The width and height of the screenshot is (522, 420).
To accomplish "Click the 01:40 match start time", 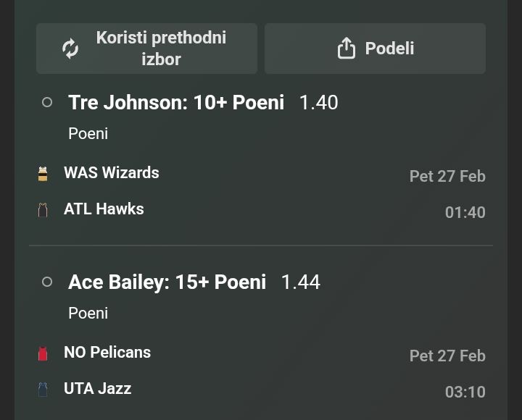I will 465,212.
